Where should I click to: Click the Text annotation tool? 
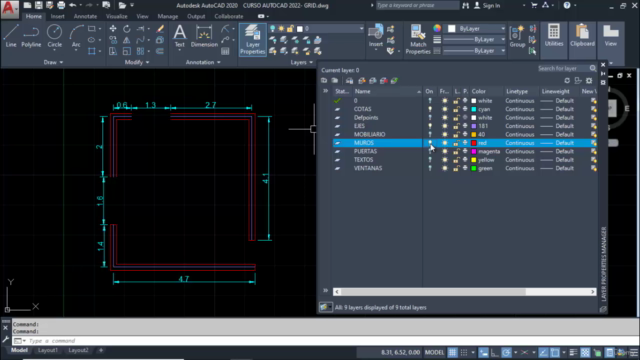pos(180,36)
